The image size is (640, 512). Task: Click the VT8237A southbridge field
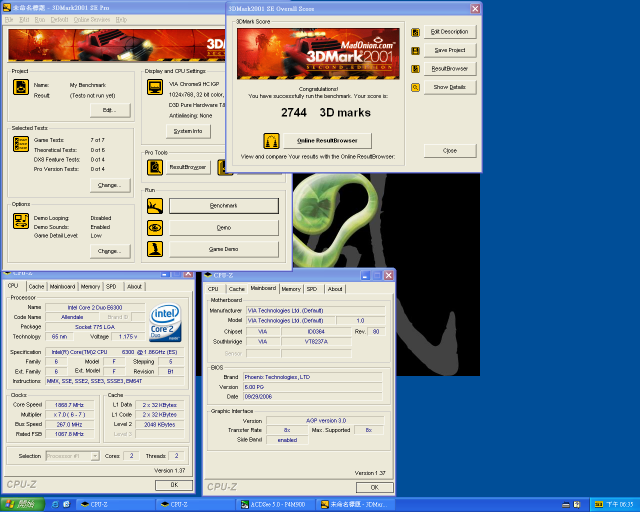pos(316,341)
